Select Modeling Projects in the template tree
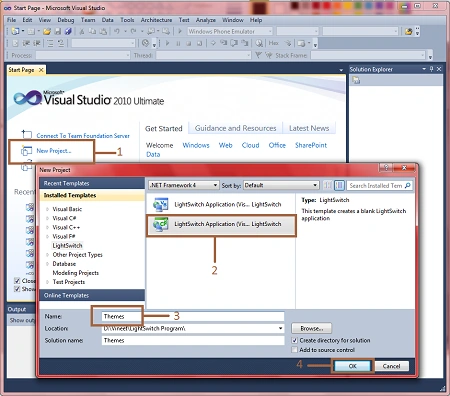 click(x=76, y=273)
